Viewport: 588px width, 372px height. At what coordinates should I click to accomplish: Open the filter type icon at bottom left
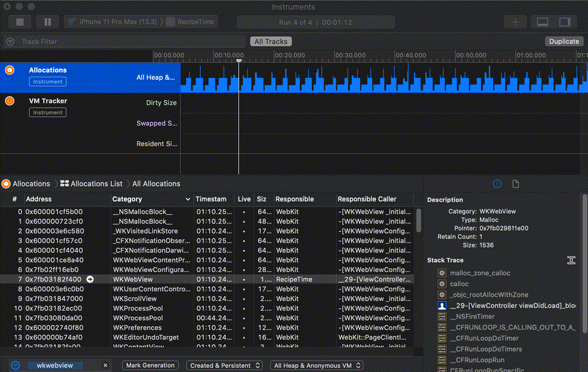(x=15, y=365)
